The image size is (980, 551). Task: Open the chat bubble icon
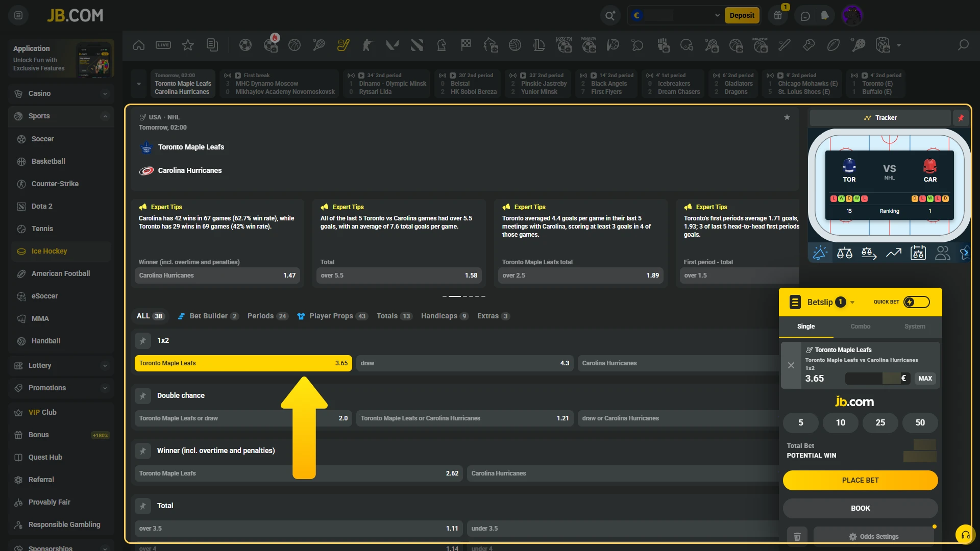[x=805, y=16]
